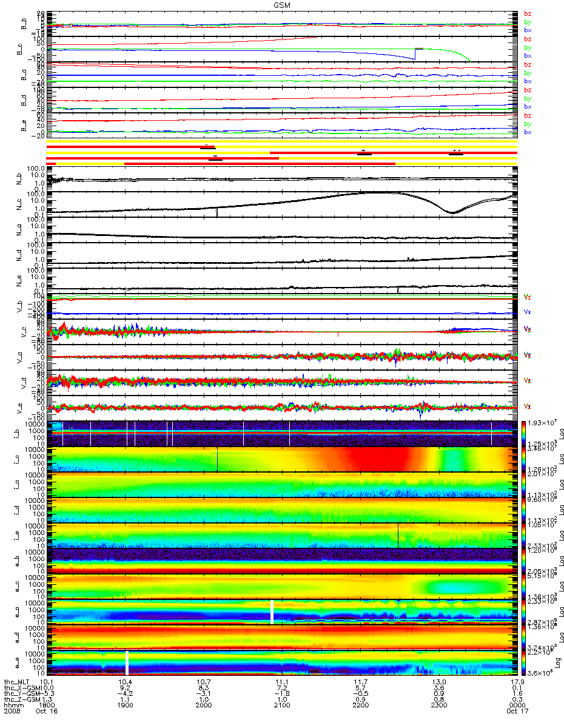Select the B_b magnetic field axis label

(22, 24)
